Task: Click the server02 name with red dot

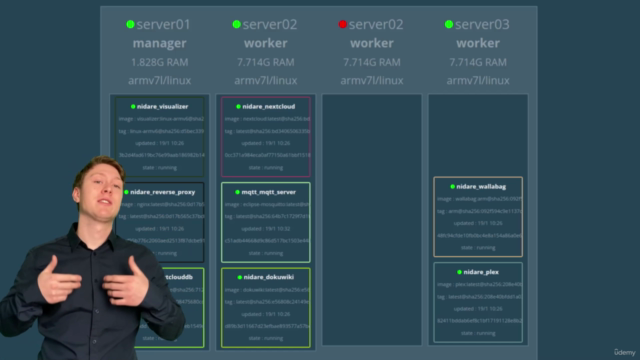Action: [x=376, y=24]
